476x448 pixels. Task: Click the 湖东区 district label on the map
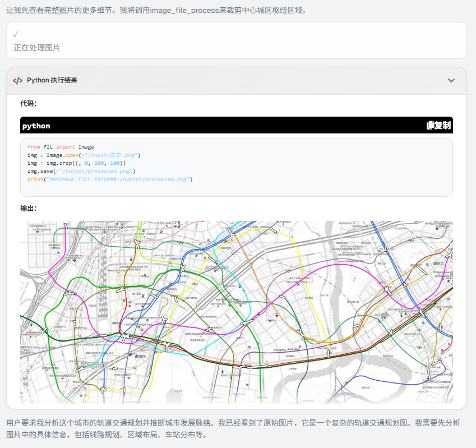[438, 263]
